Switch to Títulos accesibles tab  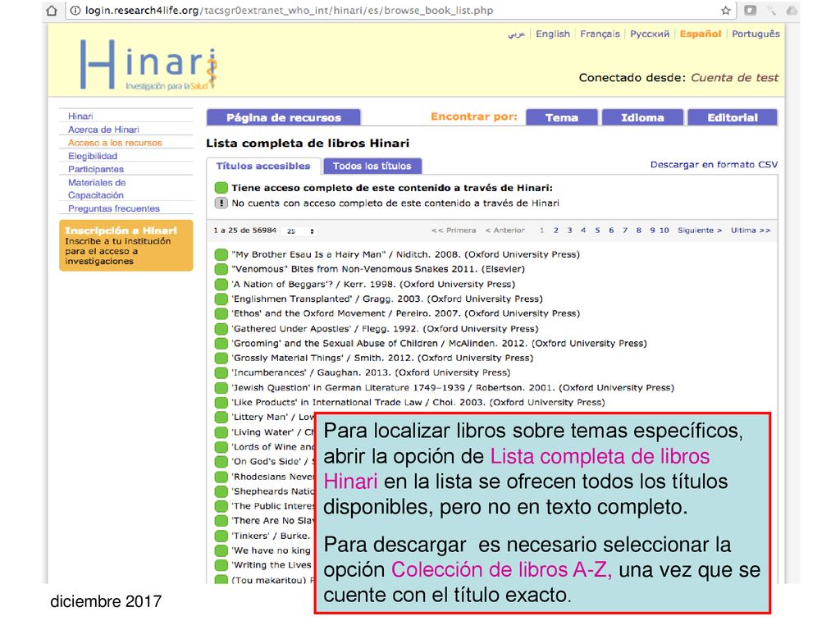pyautogui.click(x=263, y=166)
